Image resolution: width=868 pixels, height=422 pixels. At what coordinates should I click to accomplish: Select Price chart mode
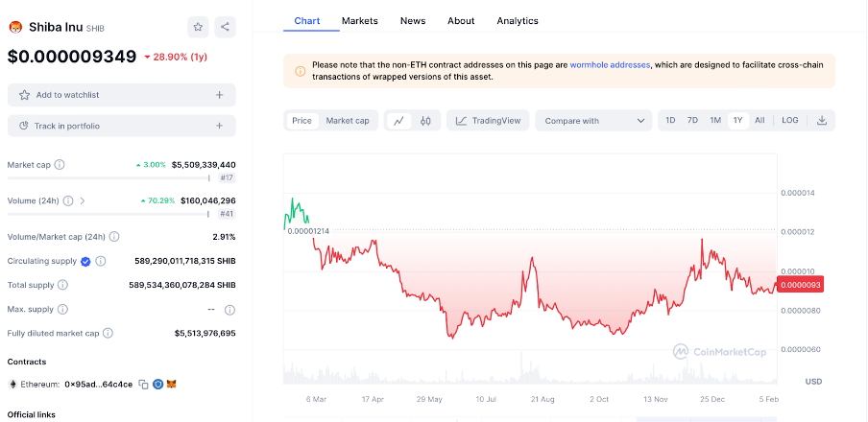[301, 121]
